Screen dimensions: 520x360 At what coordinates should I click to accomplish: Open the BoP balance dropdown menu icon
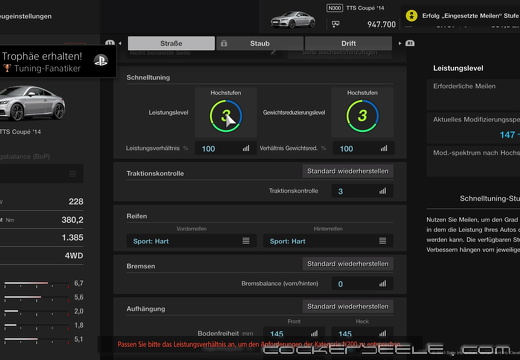(x=72, y=174)
